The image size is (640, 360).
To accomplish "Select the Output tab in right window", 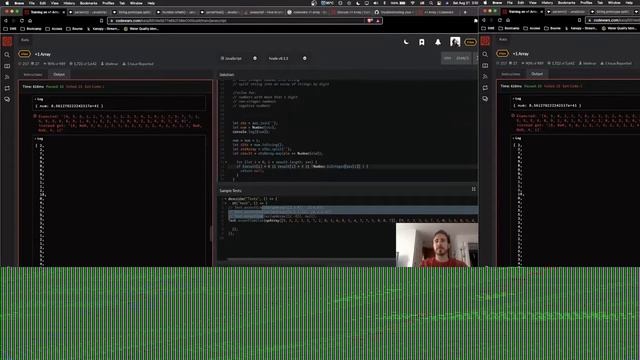I will tap(537, 74).
